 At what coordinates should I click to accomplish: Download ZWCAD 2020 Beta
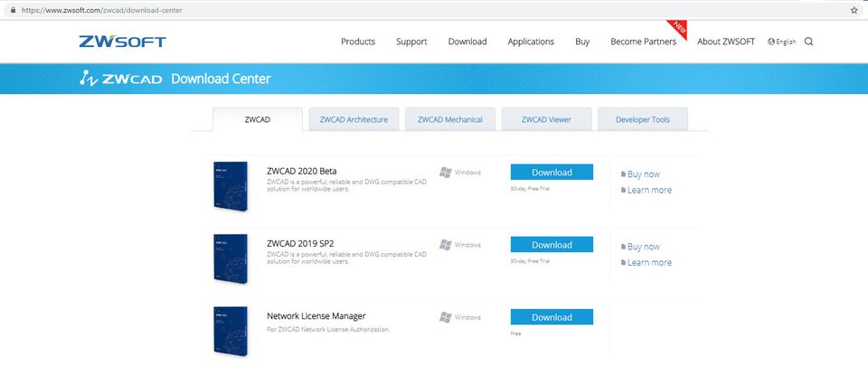pyautogui.click(x=552, y=172)
